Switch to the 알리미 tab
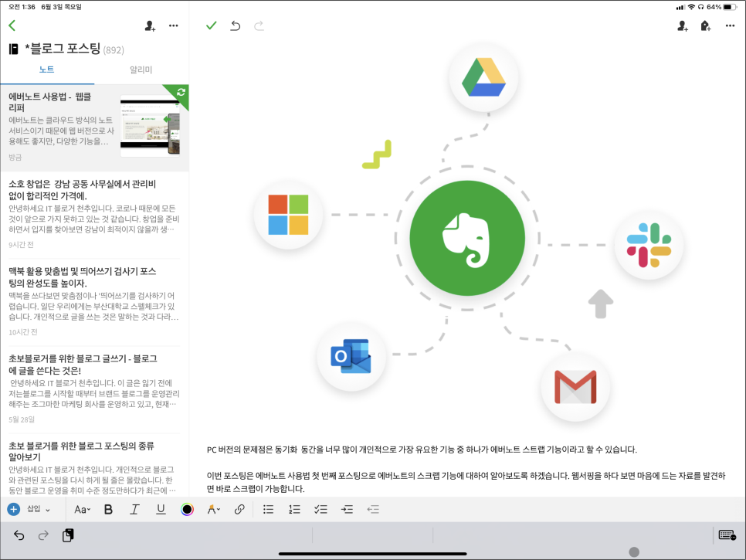 [141, 70]
